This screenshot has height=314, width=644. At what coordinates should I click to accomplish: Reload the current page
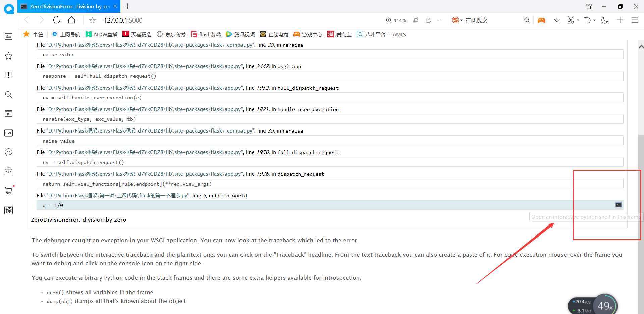coord(56,20)
